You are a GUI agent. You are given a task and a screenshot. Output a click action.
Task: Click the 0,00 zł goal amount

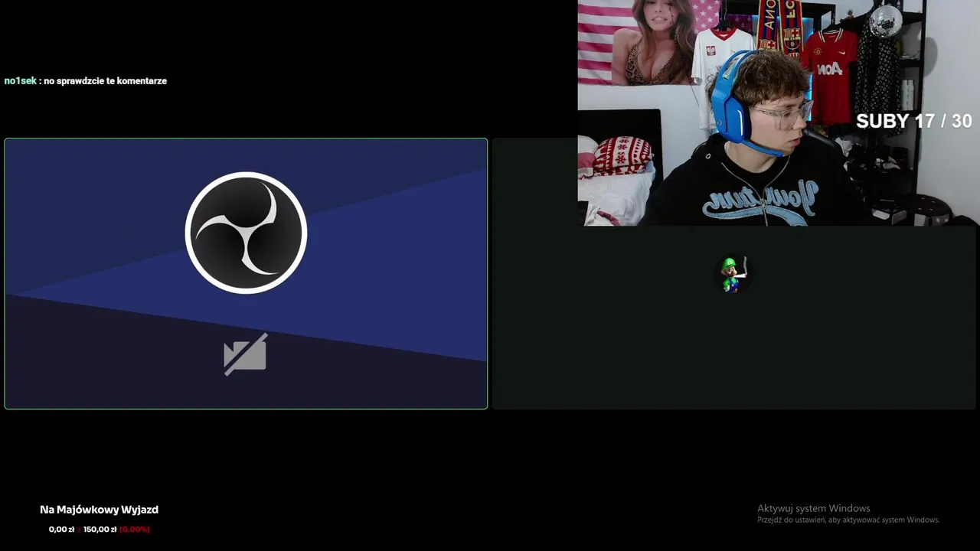(x=61, y=530)
